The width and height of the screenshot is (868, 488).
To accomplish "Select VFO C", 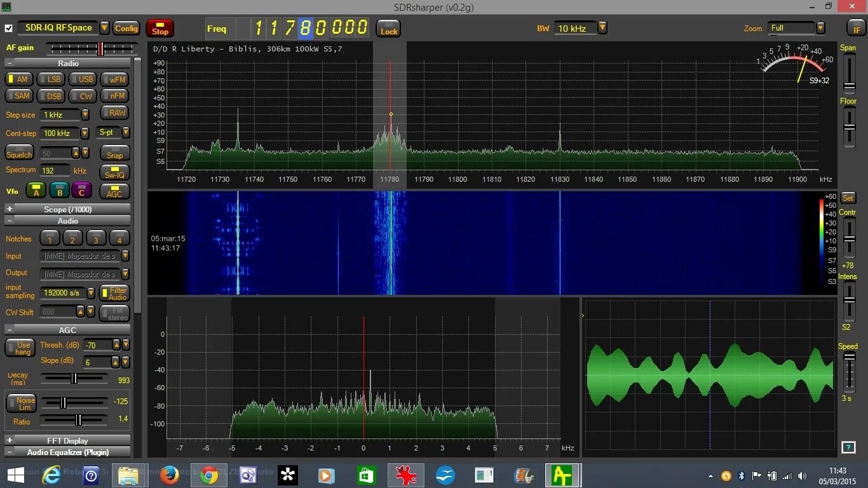I will [81, 191].
